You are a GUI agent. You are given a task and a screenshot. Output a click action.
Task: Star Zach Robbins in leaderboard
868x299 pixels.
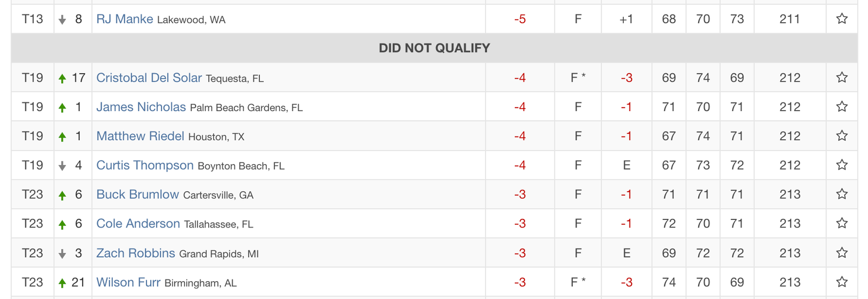(841, 253)
